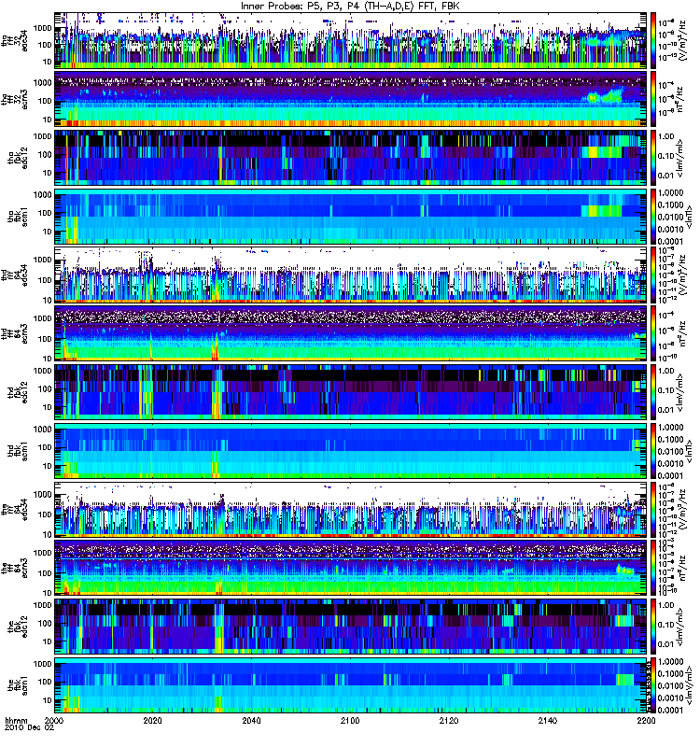The width and height of the screenshot is (700, 747).
Task: Click the 2200 time axis label
Action: click(x=646, y=721)
